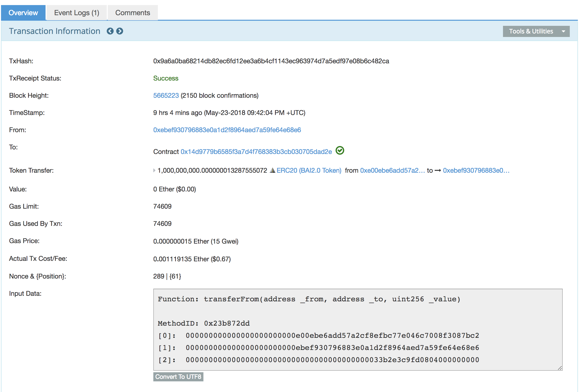Open block 5665223 link
Screen dimensions: 588x392
tap(166, 95)
